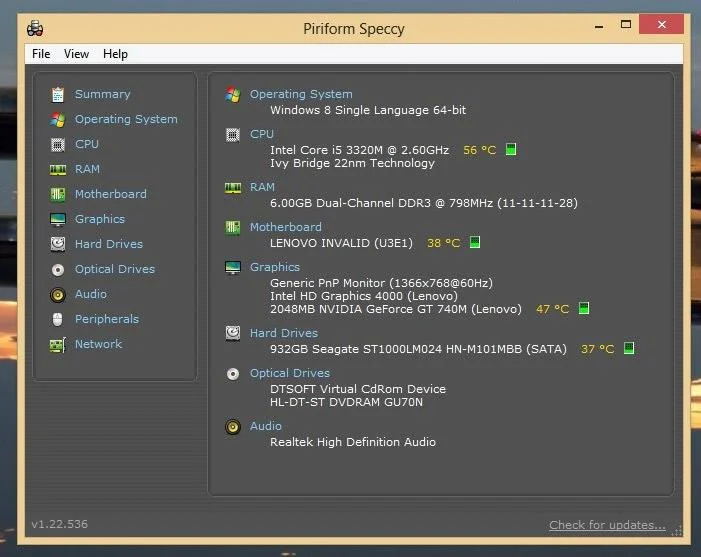Click the window resize grip in corner
The width and height of the screenshot is (701, 557).
677,531
